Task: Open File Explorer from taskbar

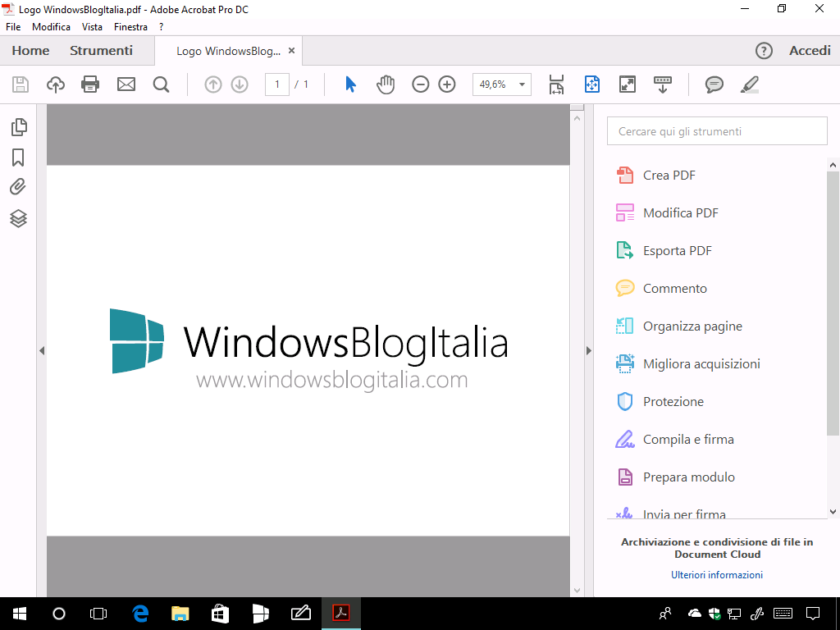Action: tap(180, 614)
